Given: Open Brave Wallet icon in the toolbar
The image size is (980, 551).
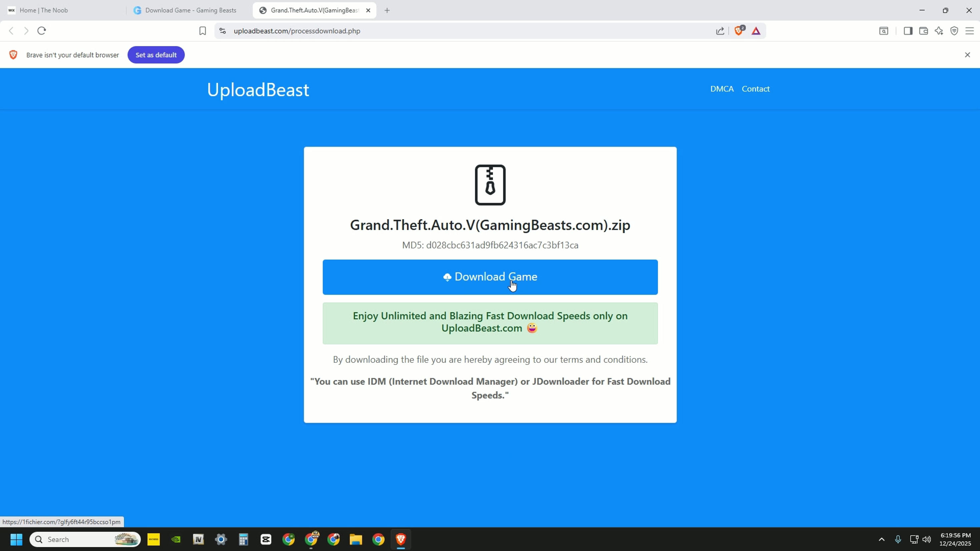Looking at the screenshot, I should 923,31.
